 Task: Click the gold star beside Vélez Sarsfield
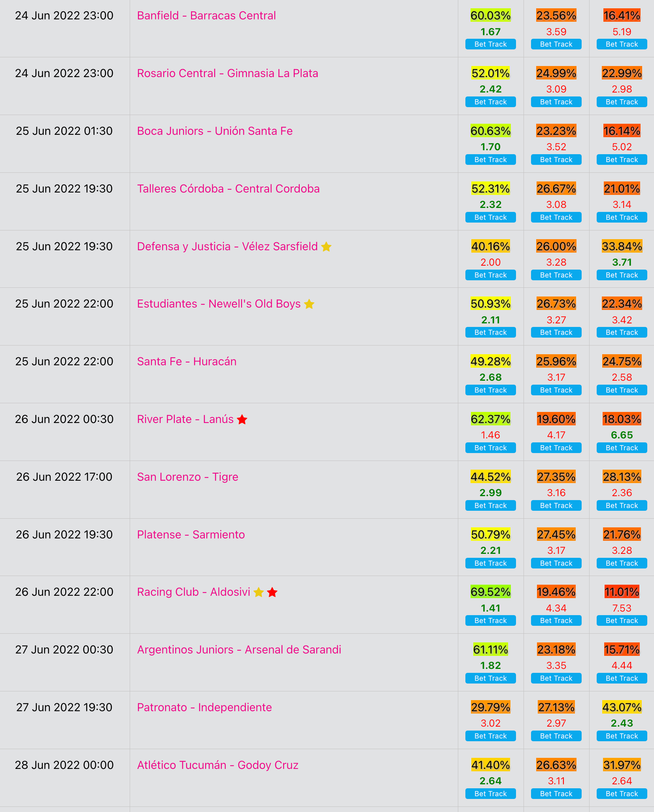326,247
